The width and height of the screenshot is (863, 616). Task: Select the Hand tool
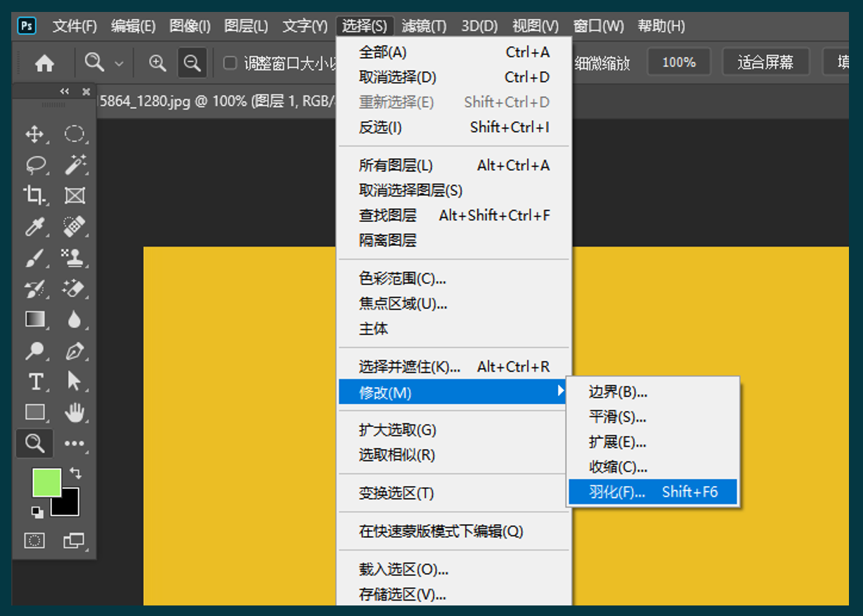(74, 412)
